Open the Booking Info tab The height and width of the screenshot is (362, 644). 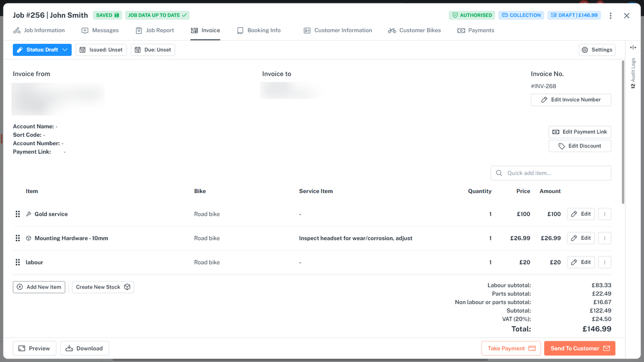point(259,31)
